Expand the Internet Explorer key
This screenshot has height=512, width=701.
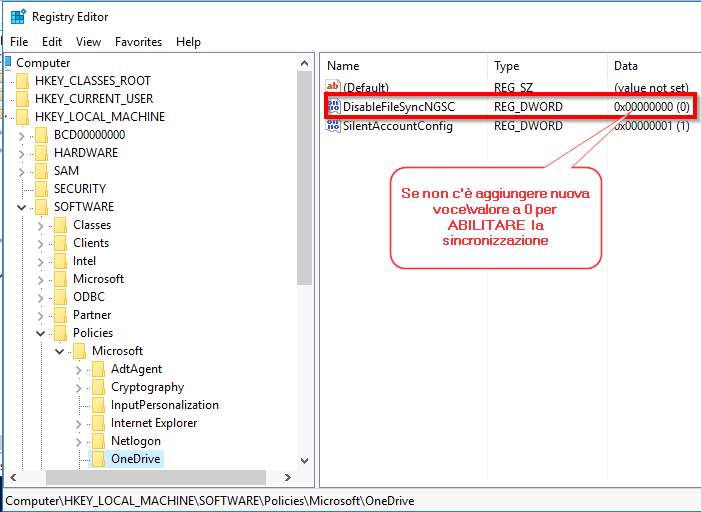(x=78, y=424)
